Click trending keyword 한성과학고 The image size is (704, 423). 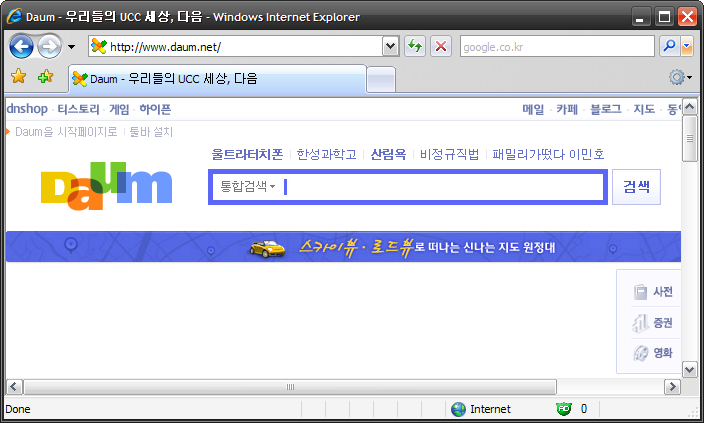pyautogui.click(x=326, y=154)
